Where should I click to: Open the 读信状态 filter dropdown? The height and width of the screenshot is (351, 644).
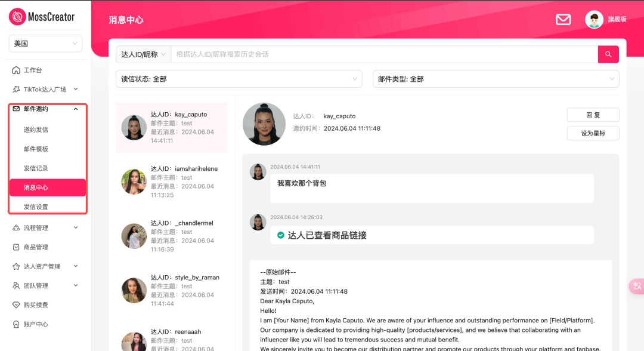point(239,79)
